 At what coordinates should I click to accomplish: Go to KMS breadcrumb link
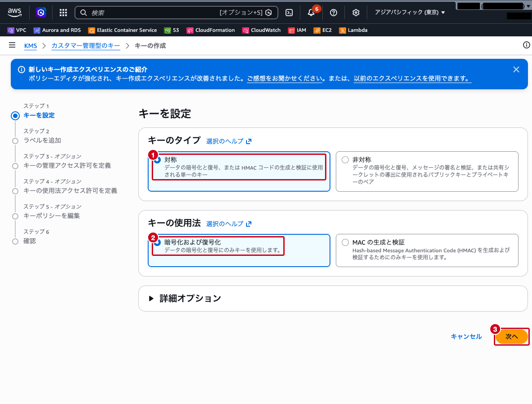[31, 46]
